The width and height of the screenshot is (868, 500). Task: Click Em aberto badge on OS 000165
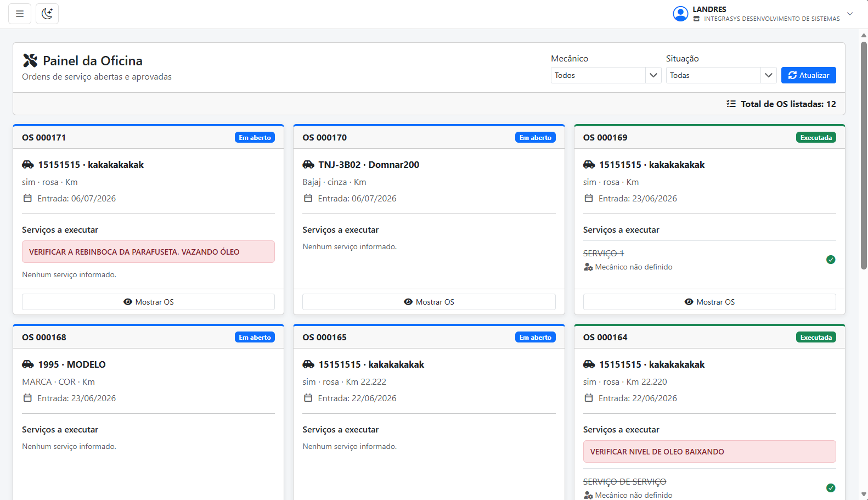pyautogui.click(x=536, y=337)
